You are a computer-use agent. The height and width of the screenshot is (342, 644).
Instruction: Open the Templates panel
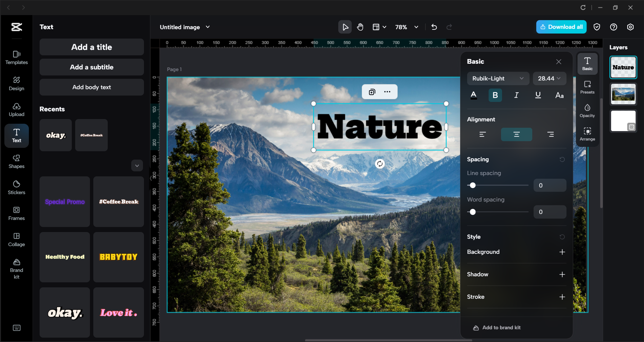click(16, 57)
